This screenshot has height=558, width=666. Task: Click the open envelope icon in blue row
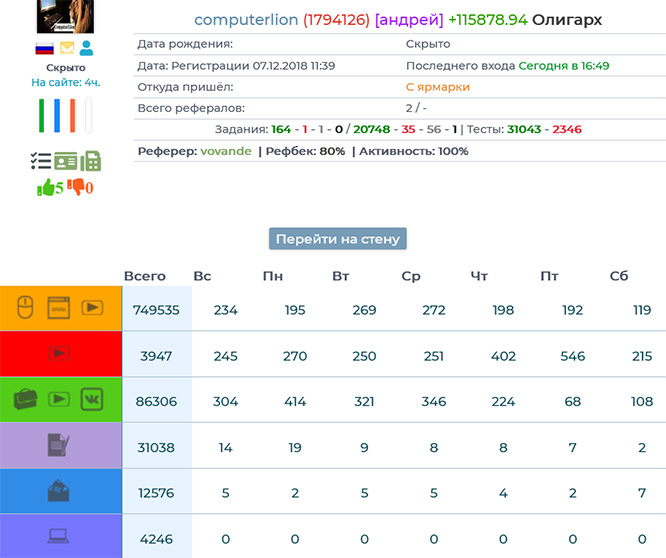(61, 491)
